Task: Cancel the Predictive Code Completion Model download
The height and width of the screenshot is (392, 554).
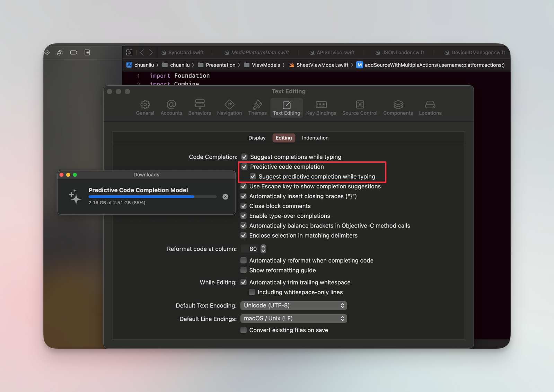Action: pyautogui.click(x=226, y=197)
